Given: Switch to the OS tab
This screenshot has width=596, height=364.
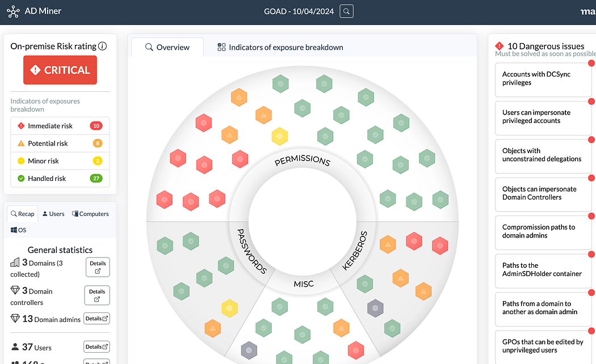Looking at the screenshot, I should 18,230.
